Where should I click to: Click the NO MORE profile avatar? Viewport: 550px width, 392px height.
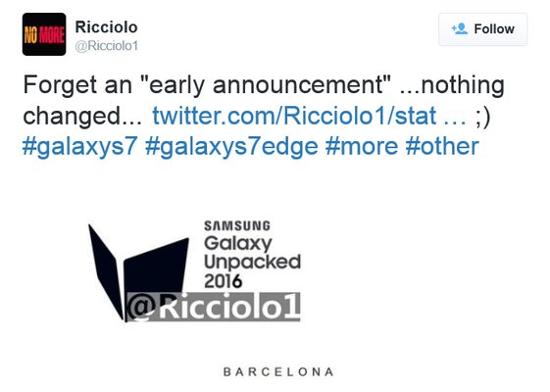pos(44,34)
